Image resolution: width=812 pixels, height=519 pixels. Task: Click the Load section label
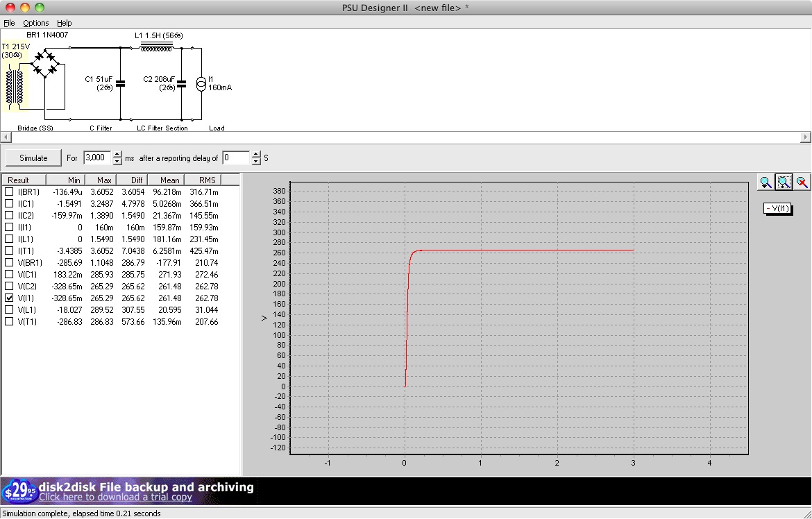(217, 128)
